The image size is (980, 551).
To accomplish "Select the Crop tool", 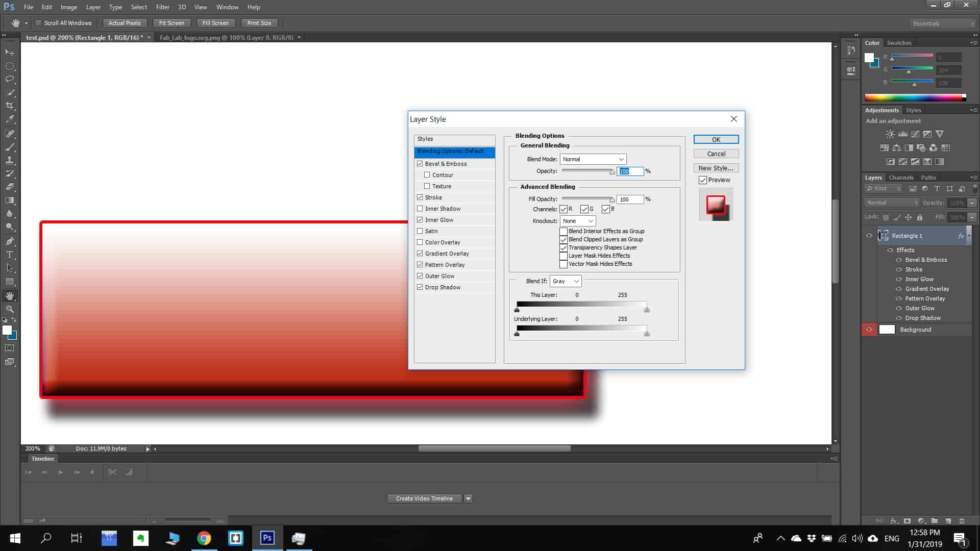I will pos(10,106).
